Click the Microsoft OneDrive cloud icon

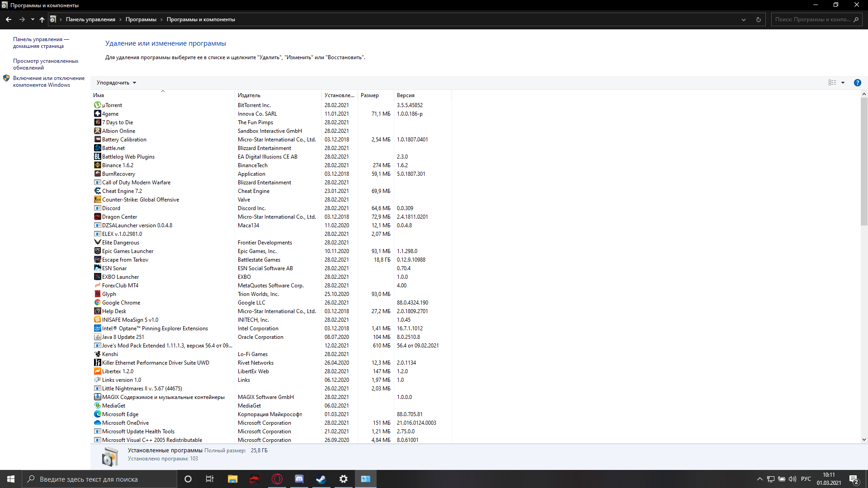97,423
